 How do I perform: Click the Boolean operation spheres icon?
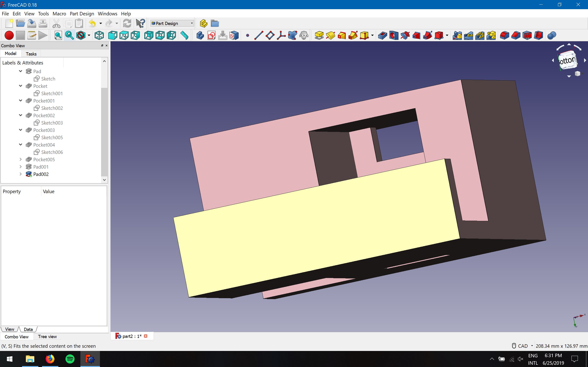tap(551, 35)
